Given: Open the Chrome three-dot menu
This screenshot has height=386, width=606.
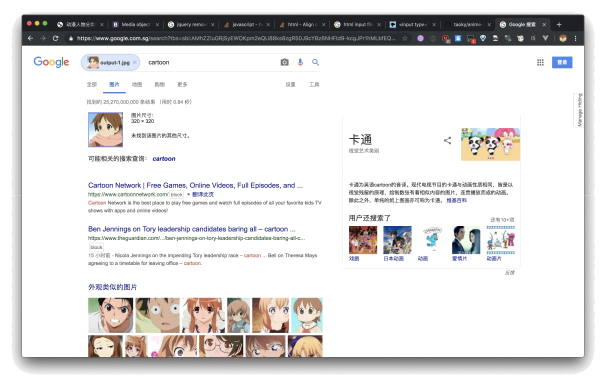Looking at the screenshot, I should tap(575, 38).
